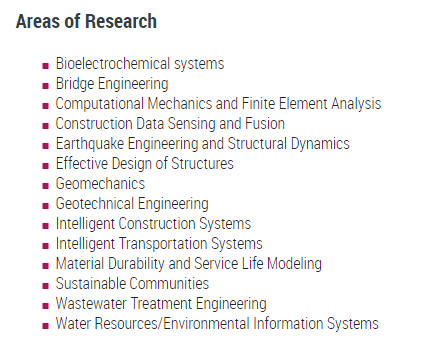
Task: Click the bullet beside Bioelectrochemical systems
Action: pos(46,66)
